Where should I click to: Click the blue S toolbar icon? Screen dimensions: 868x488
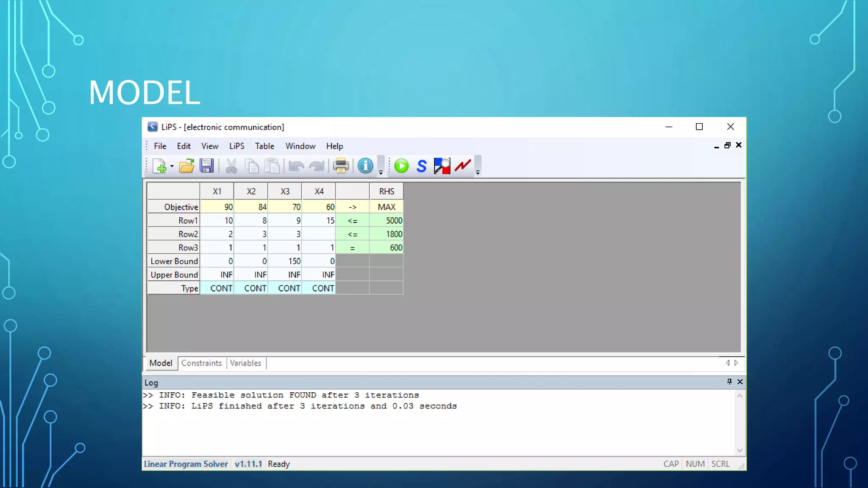421,166
